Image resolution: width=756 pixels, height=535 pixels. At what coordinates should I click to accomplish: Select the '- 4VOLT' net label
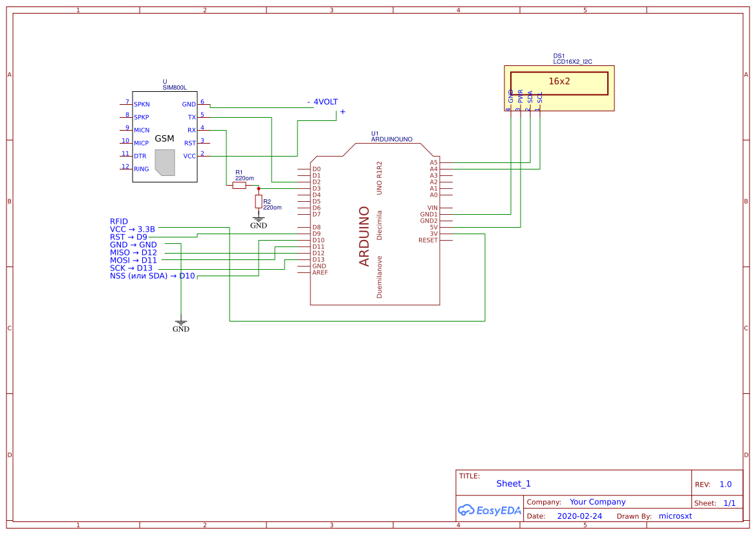[x=323, y=102]
